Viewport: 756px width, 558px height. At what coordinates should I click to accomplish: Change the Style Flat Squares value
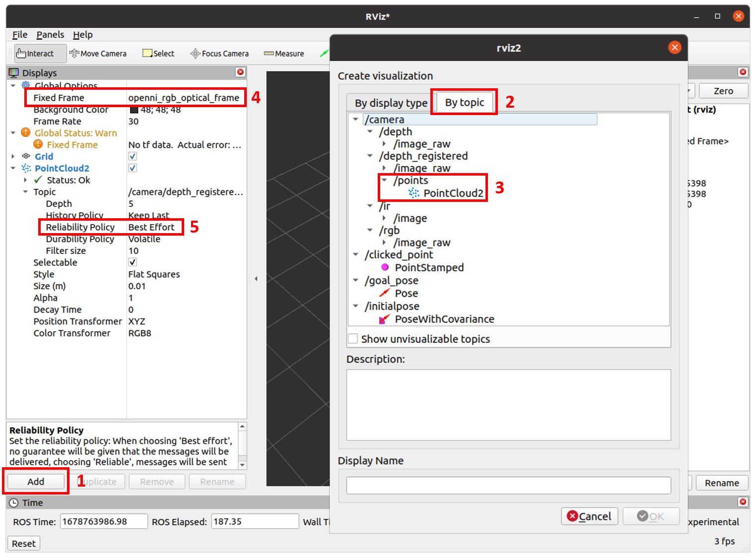click(x=154, y=274)
